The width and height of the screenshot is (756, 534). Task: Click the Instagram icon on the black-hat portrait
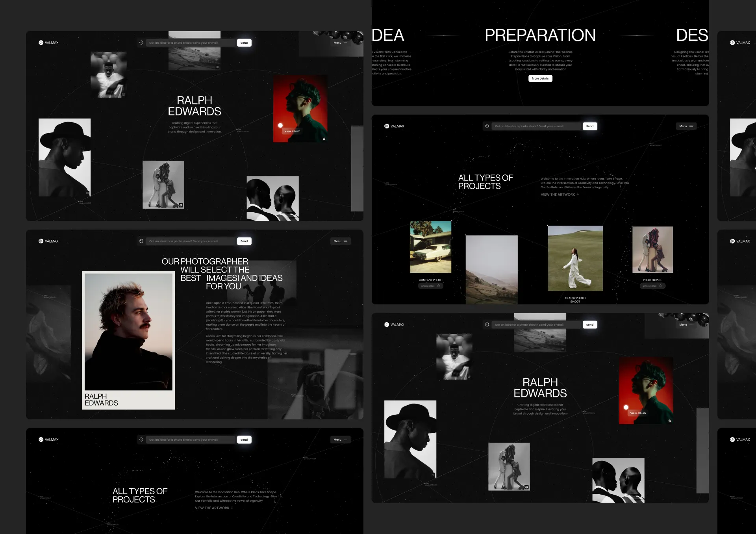pos(88,193)
